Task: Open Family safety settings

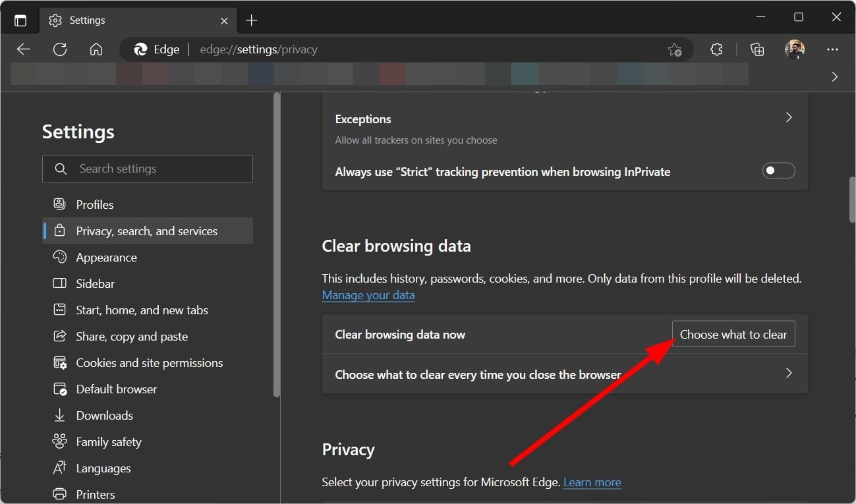Action: pyautogui.click(x=148, y=441)
